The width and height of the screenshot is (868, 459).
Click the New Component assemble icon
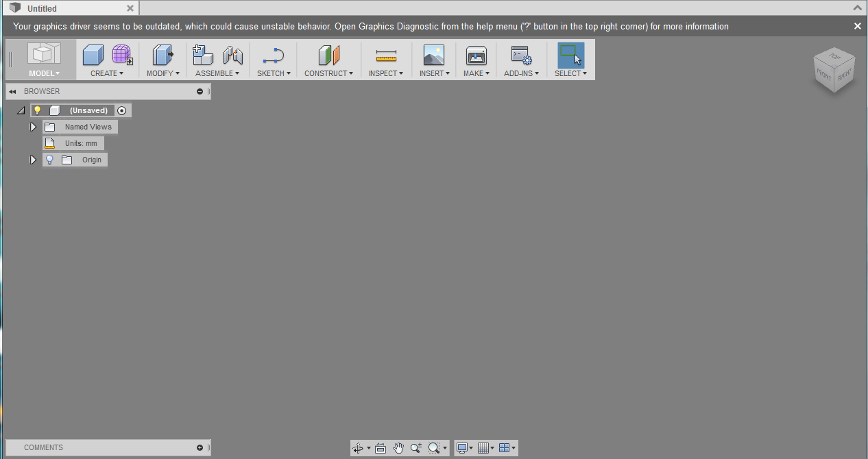(x=203, y=55)
